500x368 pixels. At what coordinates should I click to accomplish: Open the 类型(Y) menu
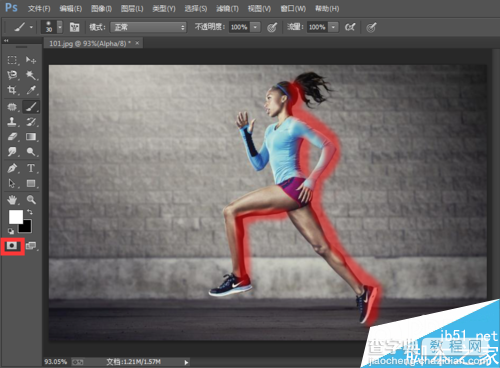pyautogui.click(x=164, y=9)
